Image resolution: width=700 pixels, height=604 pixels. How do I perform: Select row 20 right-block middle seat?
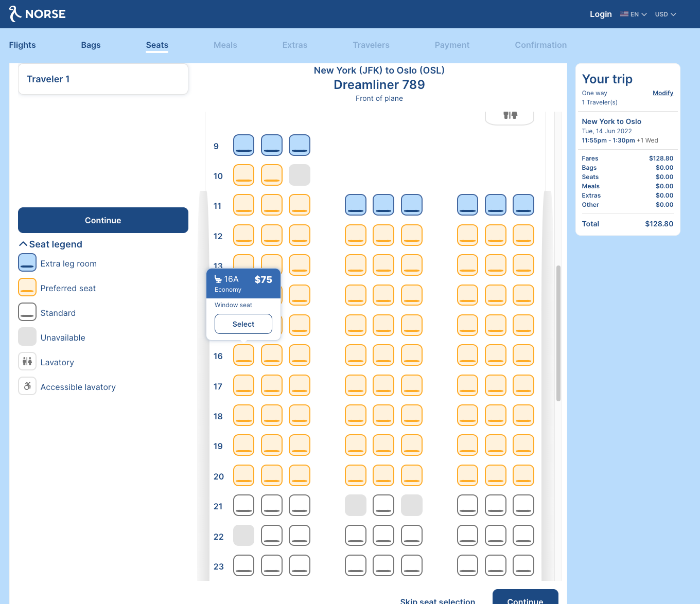click(x=496, y=475)
